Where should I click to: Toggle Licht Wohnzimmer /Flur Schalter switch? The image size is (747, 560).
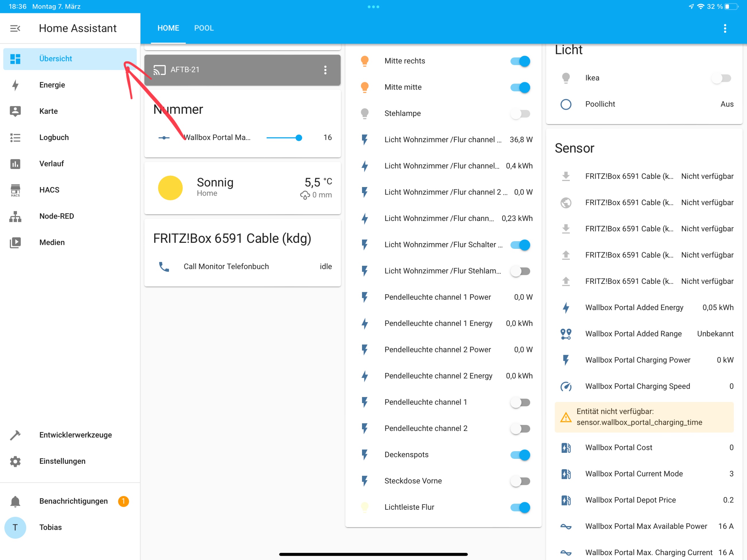pyautogui.click(x=520, y=245)
